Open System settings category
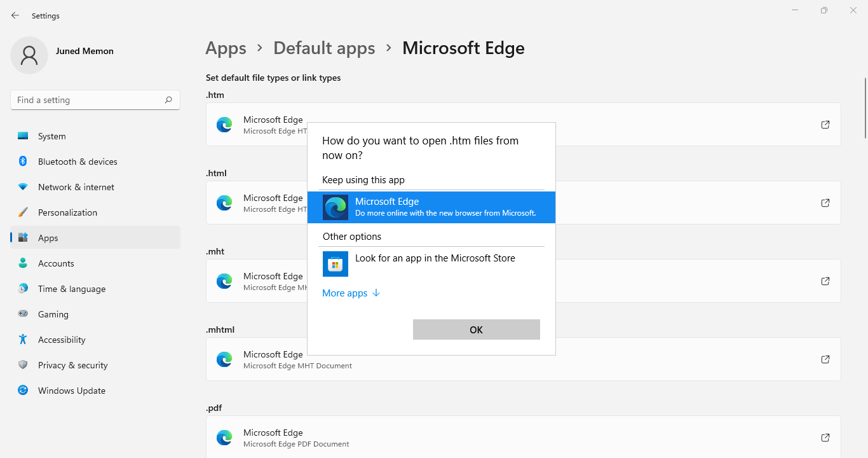 95,136
